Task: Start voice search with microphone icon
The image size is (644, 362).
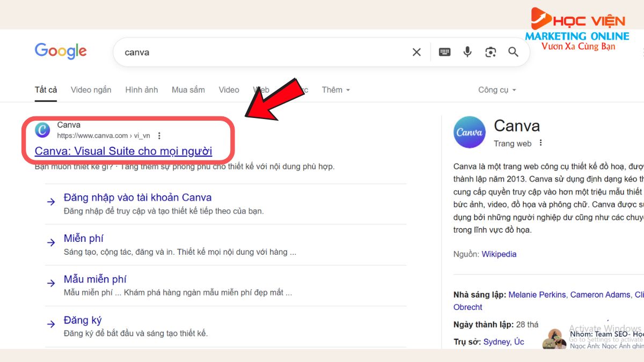Action: point(467,52)
